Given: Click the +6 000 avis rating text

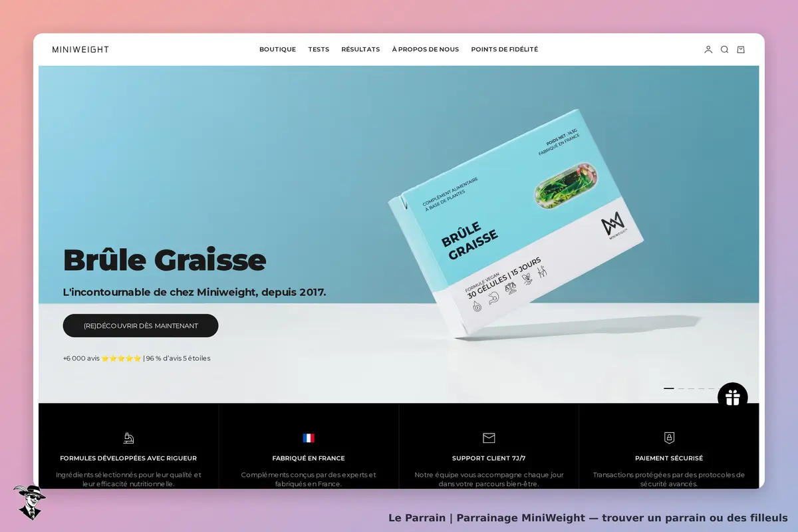Looking at the screenshot, I should 136,358.
